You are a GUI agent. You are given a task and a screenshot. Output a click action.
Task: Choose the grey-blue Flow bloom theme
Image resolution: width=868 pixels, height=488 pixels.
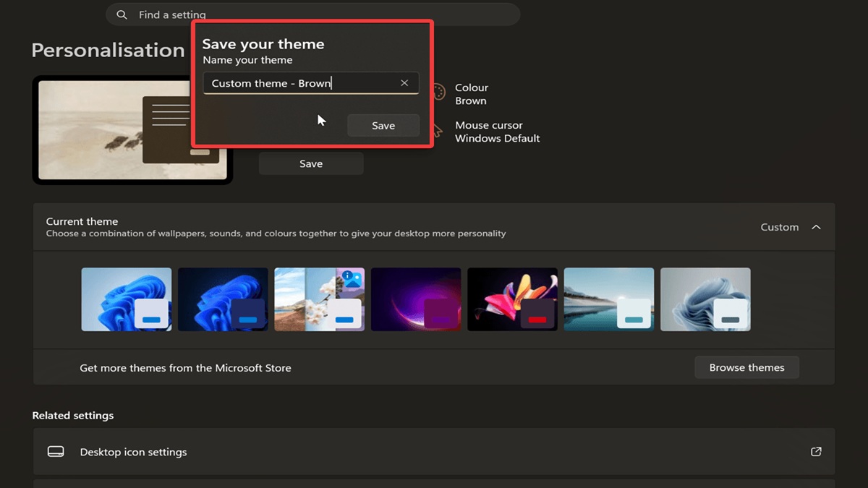(x=705, y=299)
